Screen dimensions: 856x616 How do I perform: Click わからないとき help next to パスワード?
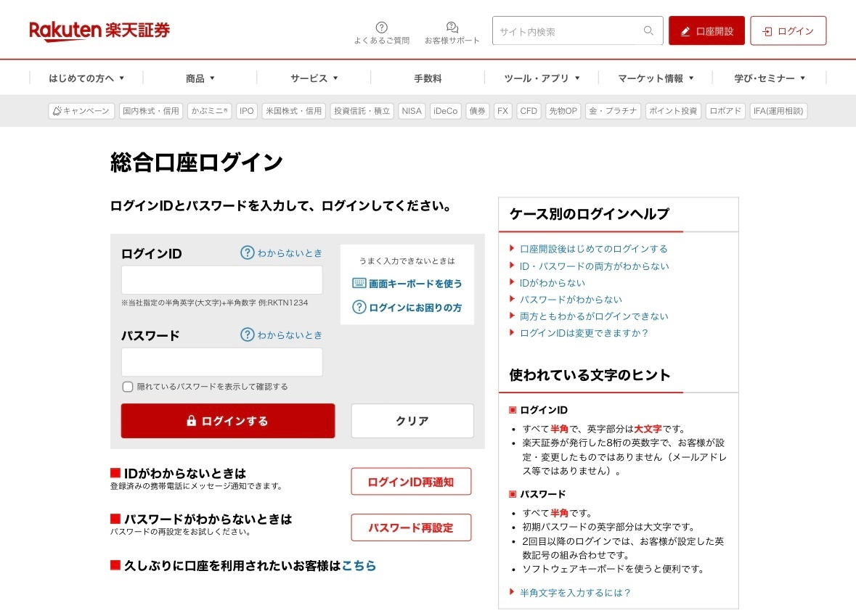[281, 334]
